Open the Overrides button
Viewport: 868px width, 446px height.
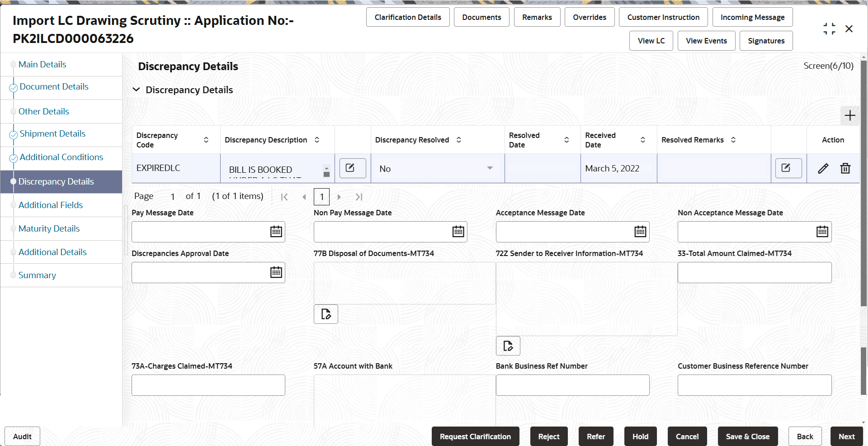coord(590,17)
